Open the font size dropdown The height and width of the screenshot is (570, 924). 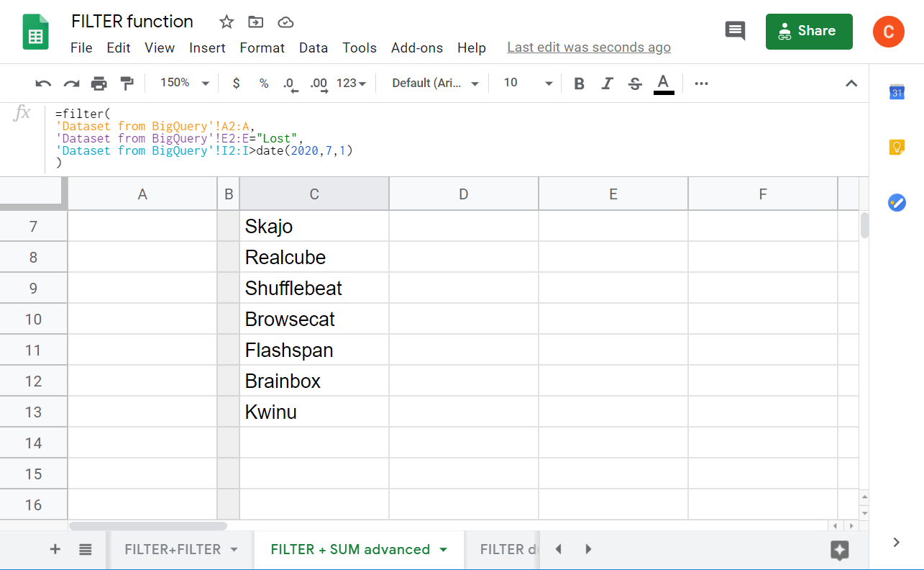click(x=526, y=83)
